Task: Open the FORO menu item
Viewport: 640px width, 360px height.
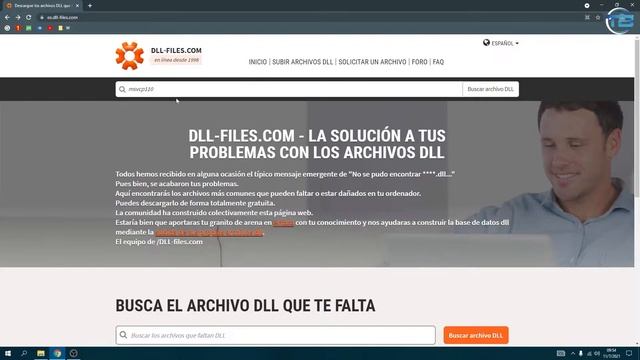Action: click(x=419, y=62)
